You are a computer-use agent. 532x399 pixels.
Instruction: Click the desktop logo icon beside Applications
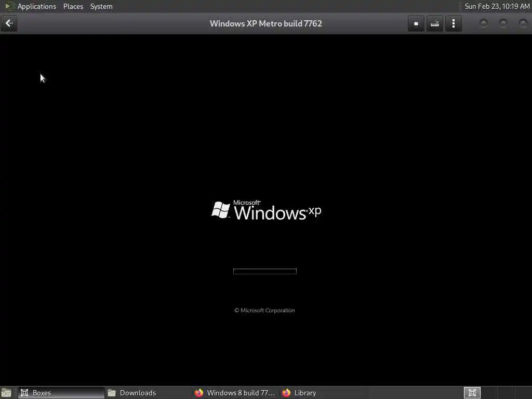tap(9, 6)
